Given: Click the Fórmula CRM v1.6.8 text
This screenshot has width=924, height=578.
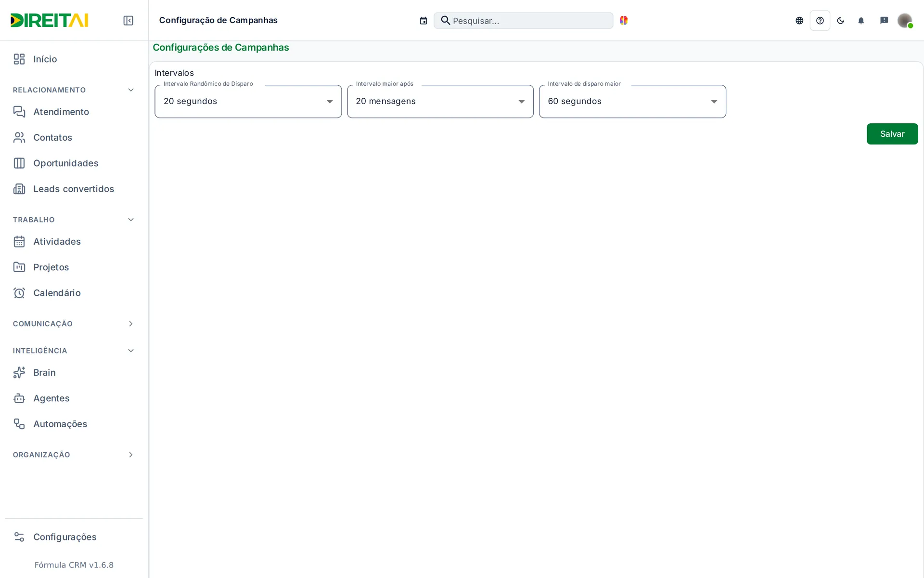Looking at the screenshot, I should click(x=74, y=565).
